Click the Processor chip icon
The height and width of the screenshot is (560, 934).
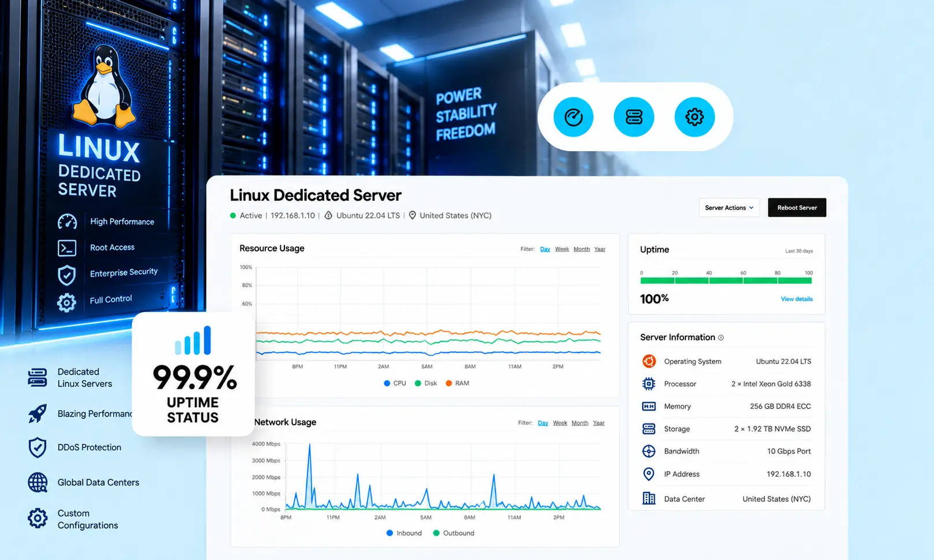coord(649,384)
